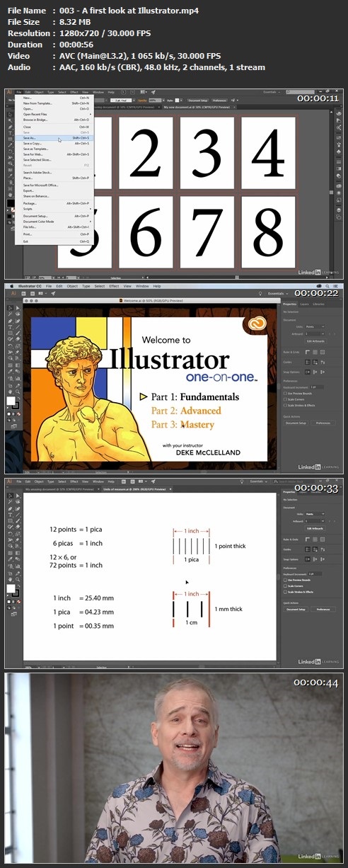Click '1 pica = 04.23 mm' line

pos(83,612)
